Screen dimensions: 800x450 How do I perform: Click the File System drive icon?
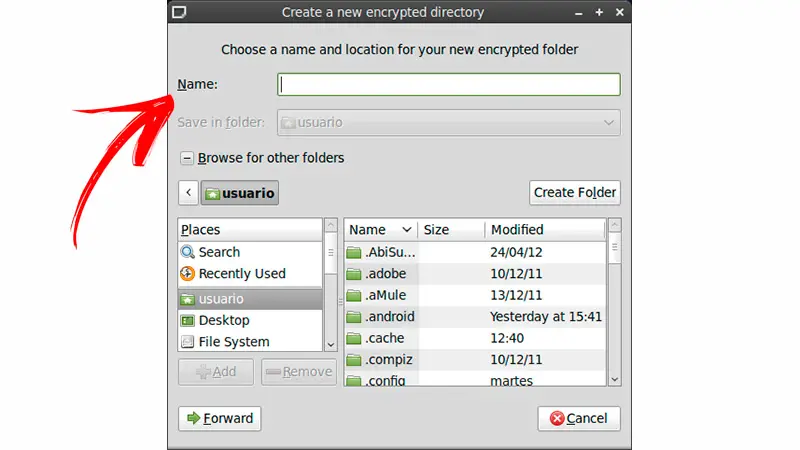pyautogui.click(x=187, y=342)
